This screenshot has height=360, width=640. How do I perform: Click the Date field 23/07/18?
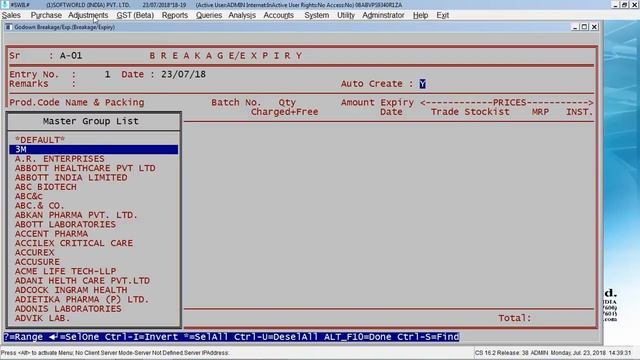(x=183, y=74)
